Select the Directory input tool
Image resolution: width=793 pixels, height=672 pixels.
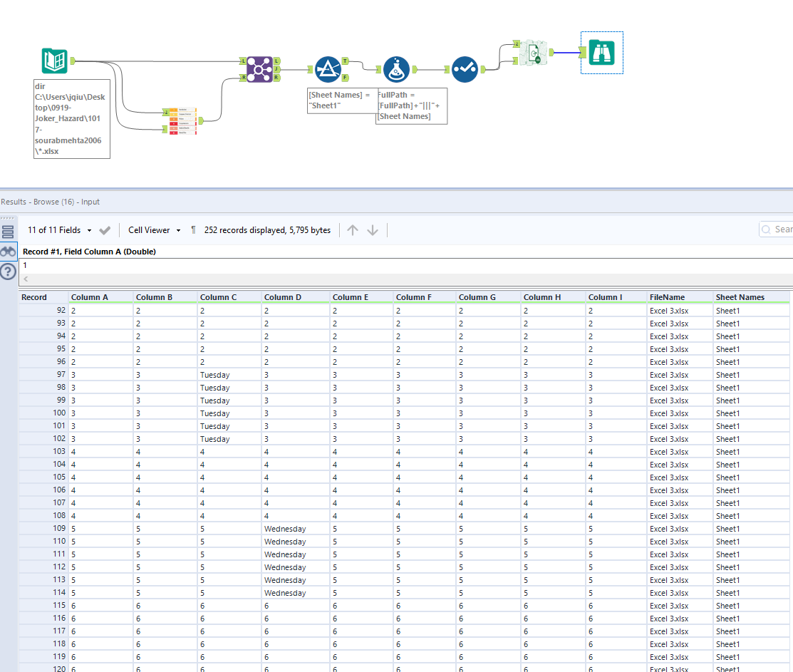(x=54, y=61)
